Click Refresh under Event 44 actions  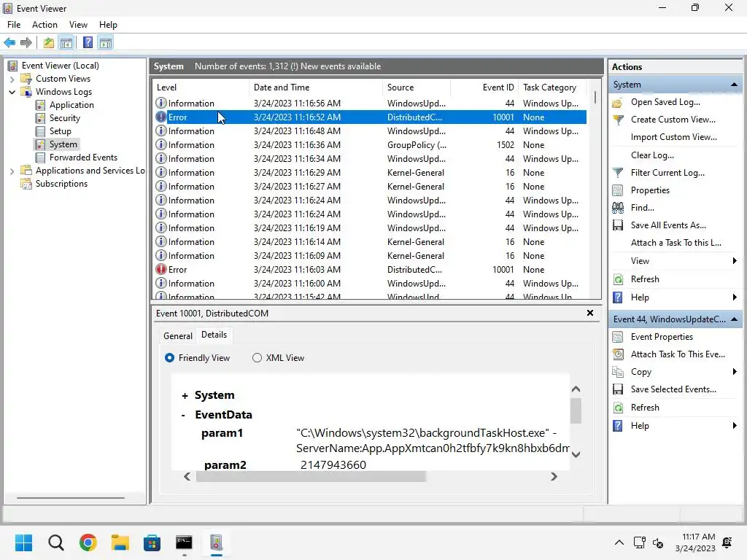point(645,408)
